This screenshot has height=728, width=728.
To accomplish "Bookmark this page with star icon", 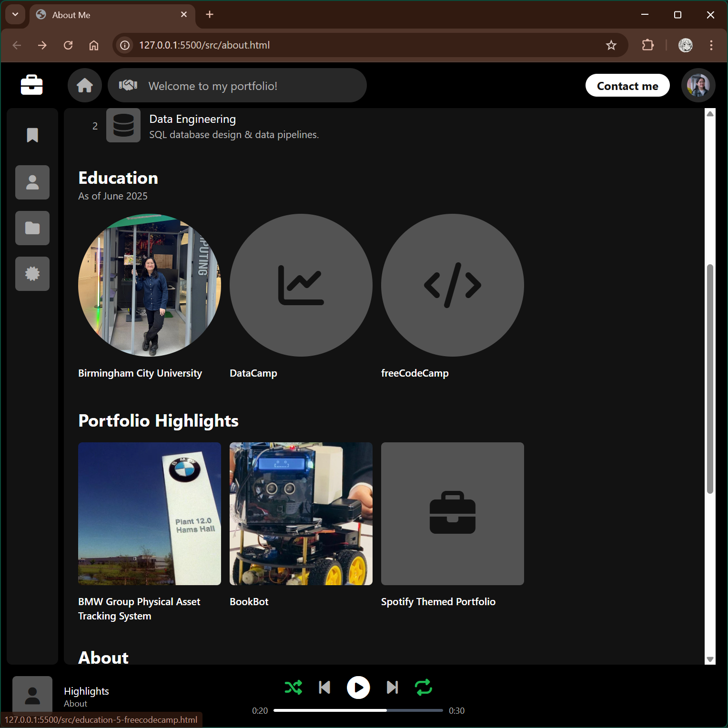I will pos(611,45).
